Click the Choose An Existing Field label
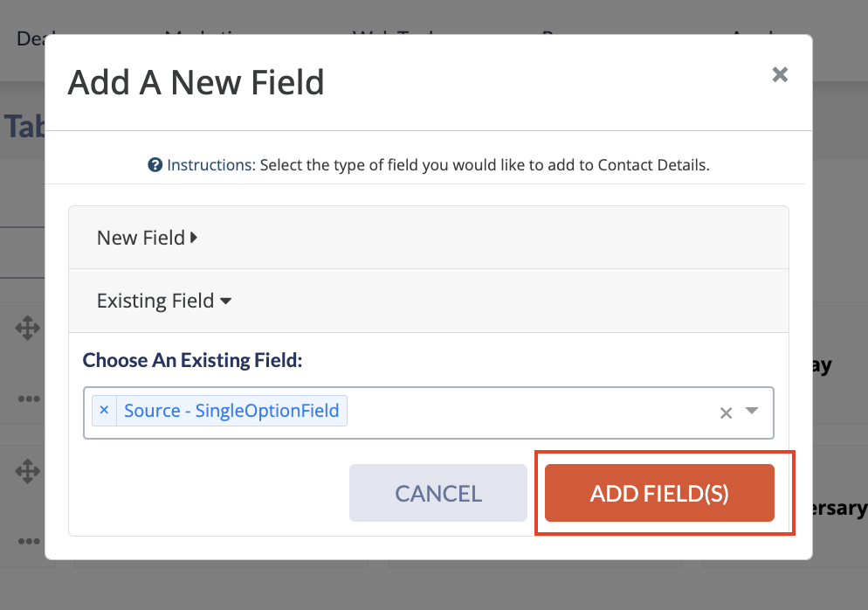 [x=192, y=360]
